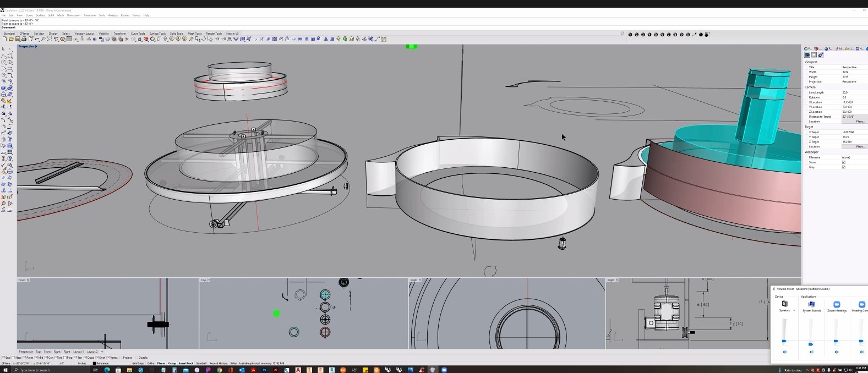
Task: Open the Transform menu in menu bar
Action: pyautogui.click(x=89, y=15)
